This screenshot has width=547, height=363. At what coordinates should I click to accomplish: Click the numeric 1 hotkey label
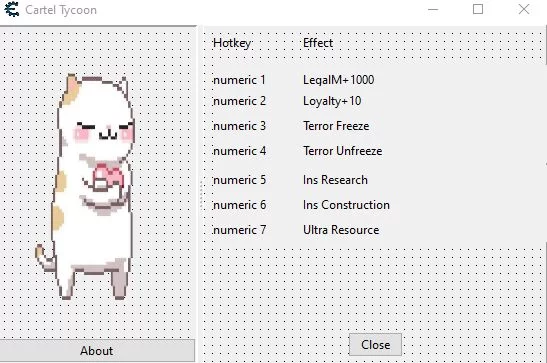pyautogui.click(x=239, y=80)
